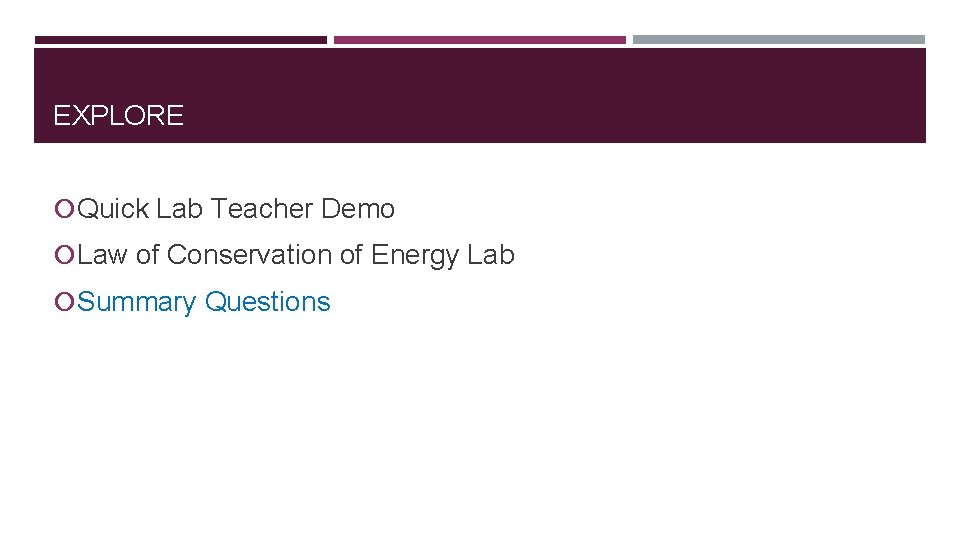Click the word Summary in the blue link

point(137,302)
